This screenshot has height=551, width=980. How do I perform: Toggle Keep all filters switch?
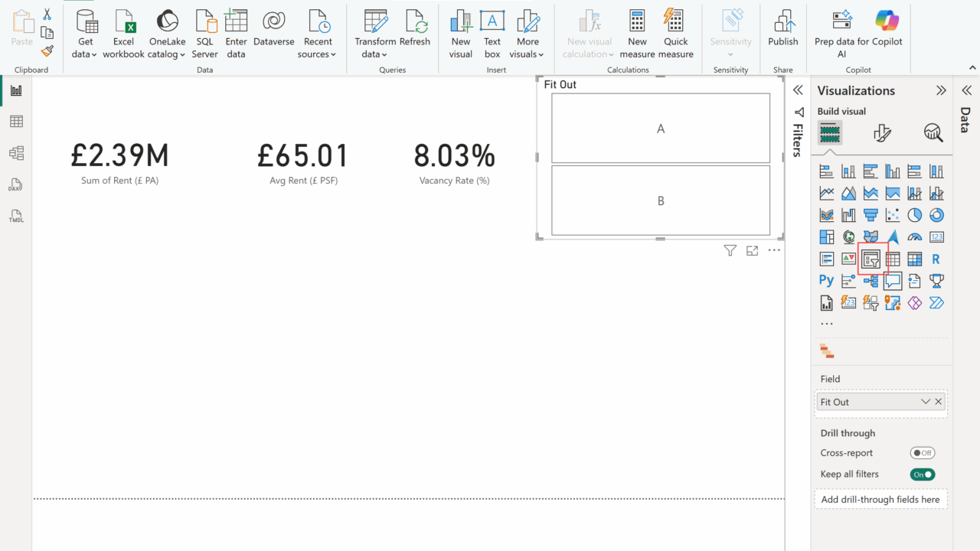pyautogui.click(x=923, y=474)
